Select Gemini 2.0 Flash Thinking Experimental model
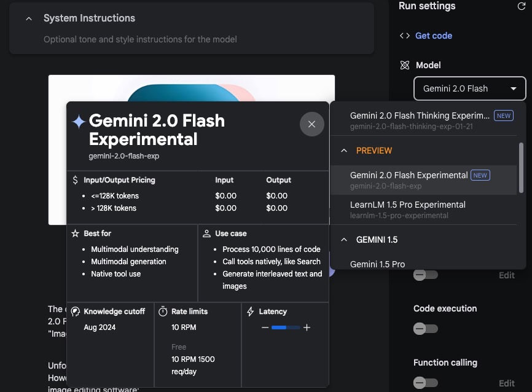Image resolution: width=532 pixels, height=392 pixels. tap(424, 120)
